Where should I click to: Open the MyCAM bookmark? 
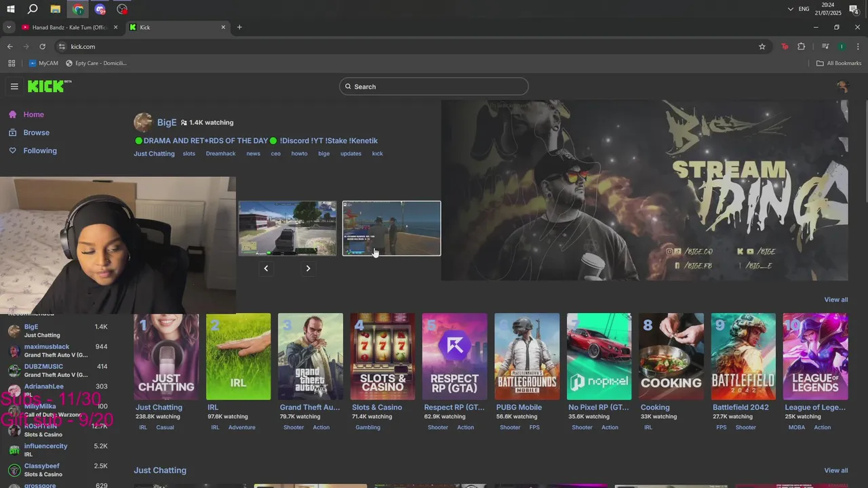click(43, 63)
